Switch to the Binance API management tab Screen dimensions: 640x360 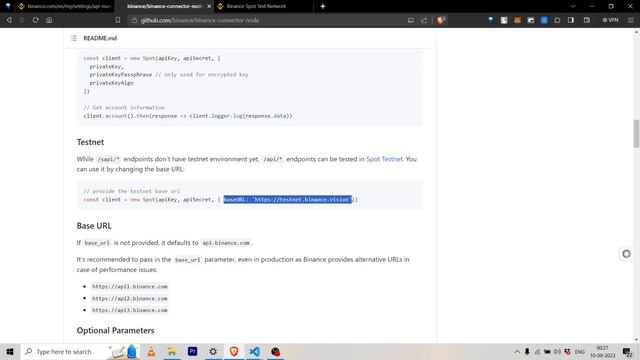coord(65,6)
